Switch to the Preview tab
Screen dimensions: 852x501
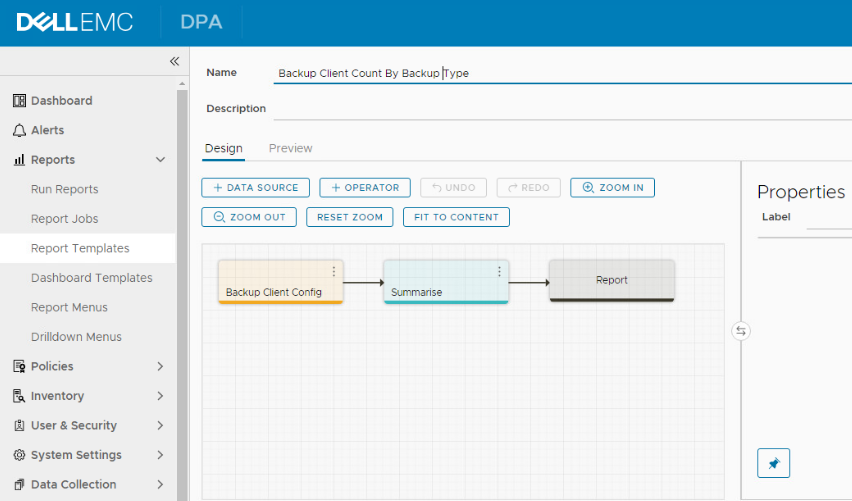290,148
